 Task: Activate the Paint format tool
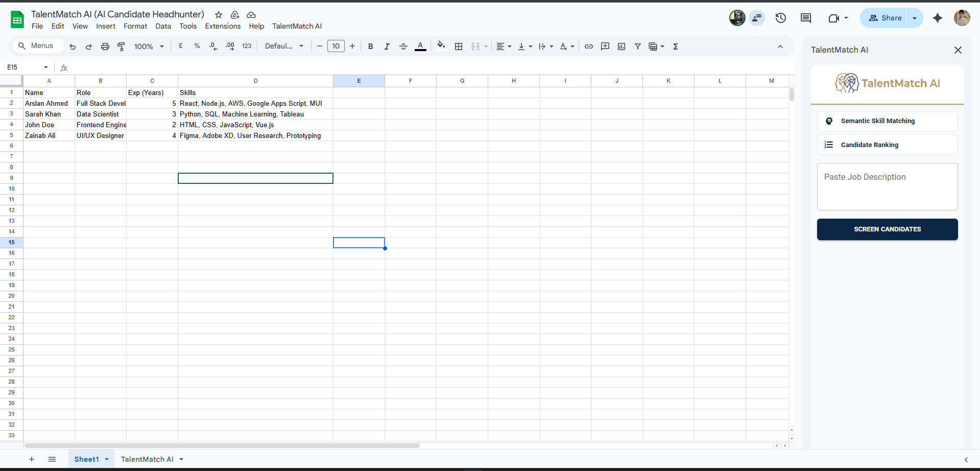122,46
